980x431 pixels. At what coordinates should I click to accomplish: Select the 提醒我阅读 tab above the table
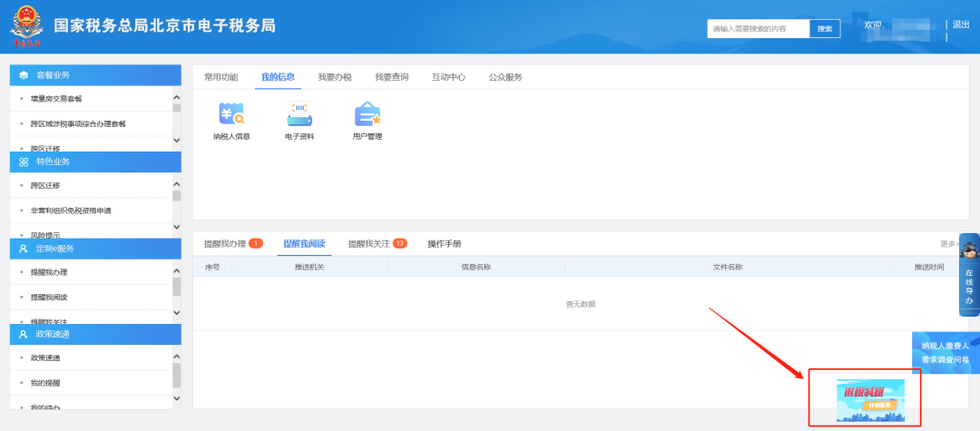304,243
